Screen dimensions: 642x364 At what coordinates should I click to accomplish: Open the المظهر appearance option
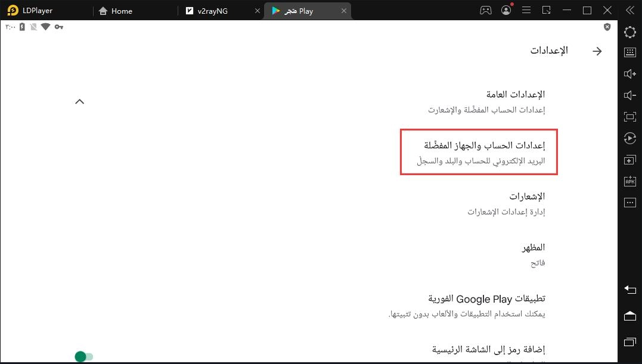(x=533, y=254)
